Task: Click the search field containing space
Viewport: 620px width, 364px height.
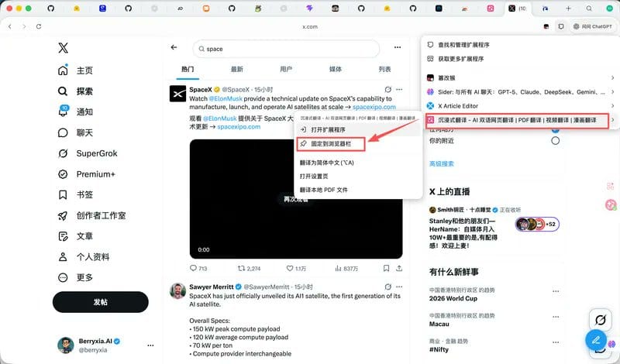Action: [x=286, y=49]
